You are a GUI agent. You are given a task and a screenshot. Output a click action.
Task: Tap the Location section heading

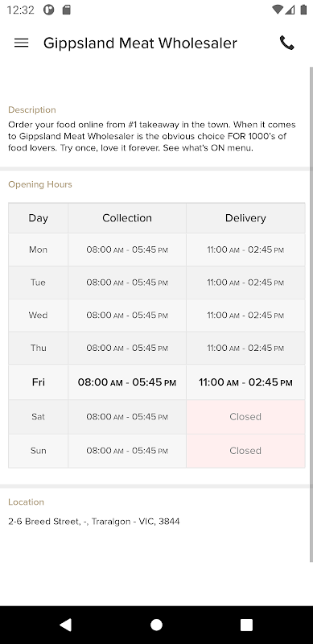tap(26, 502)
